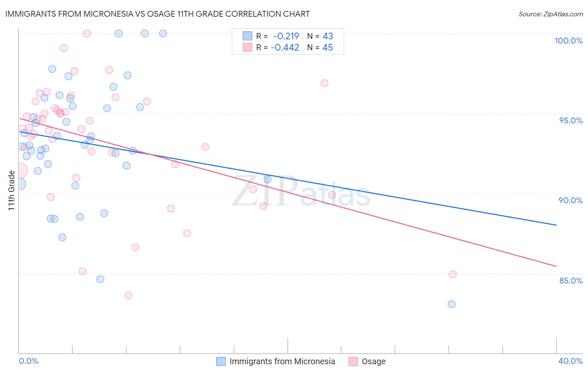This screenshot has height=373, width=588.
Task: Click the blue swatch beside R = -0.219
Action: click(248, 36)
